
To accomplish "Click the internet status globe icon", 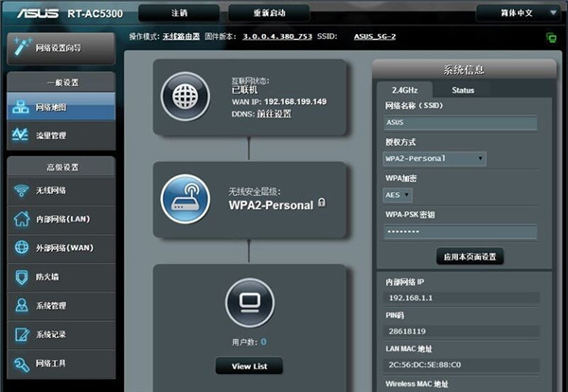I will (186, 97).
